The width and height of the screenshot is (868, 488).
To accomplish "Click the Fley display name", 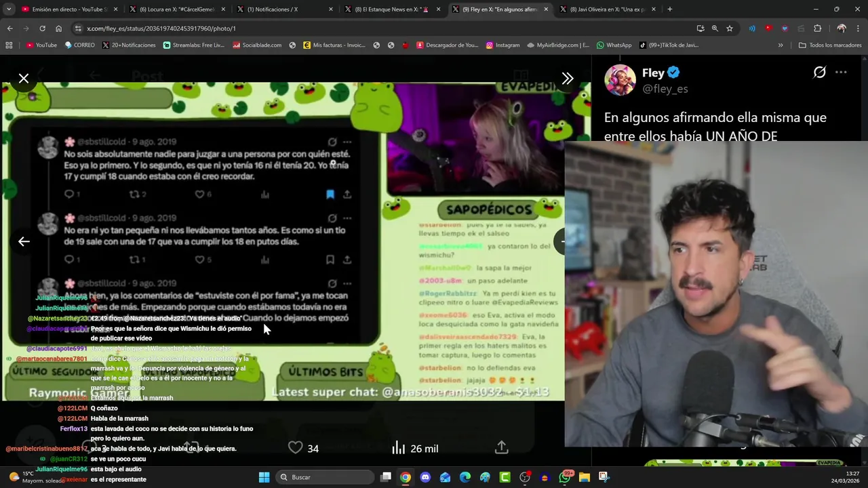I will pos(654,73).
